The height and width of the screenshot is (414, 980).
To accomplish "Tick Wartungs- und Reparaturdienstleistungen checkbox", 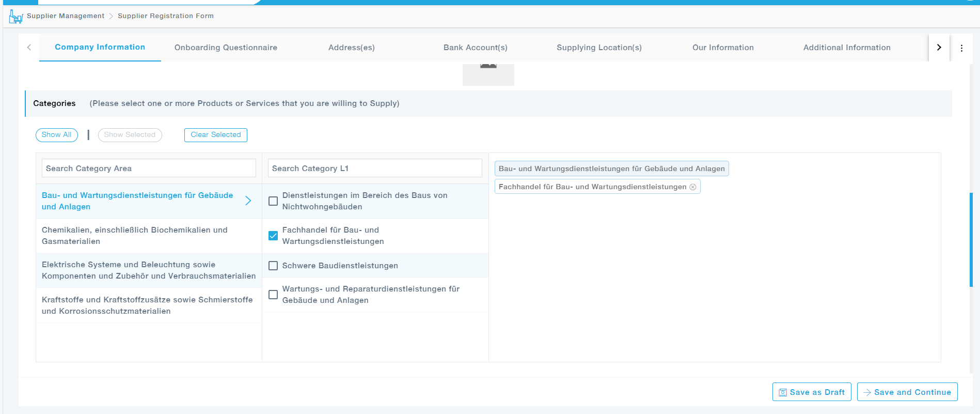I will tap(273, 295).
